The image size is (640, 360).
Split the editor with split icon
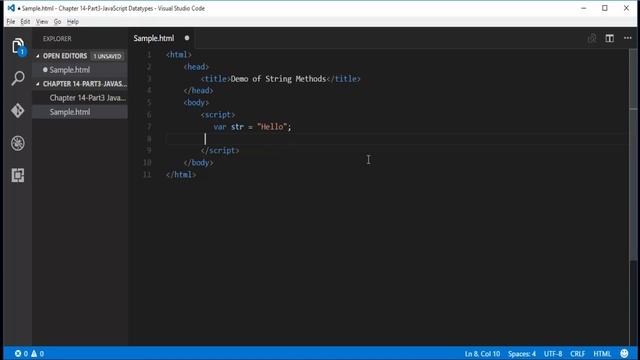coord(609,38)
